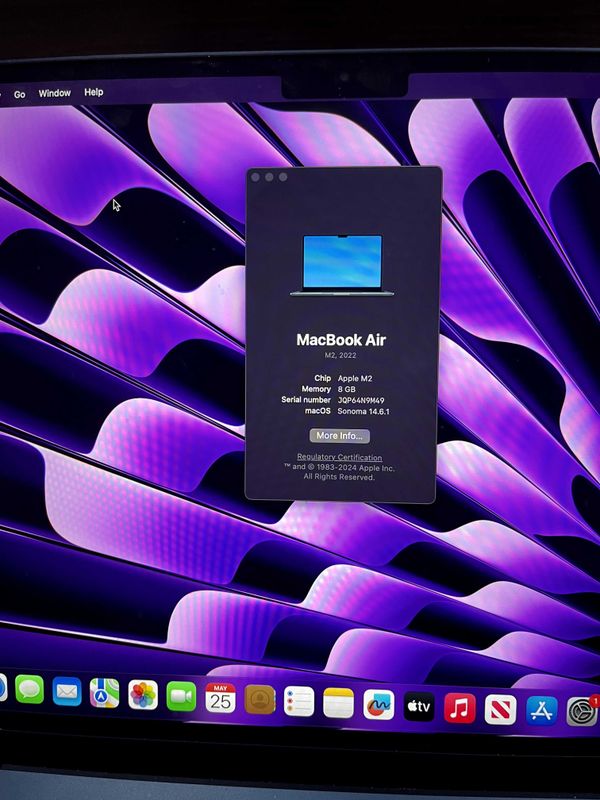The height and width of the screenshot is (800, 600).
Task: Click the 8 GB memory value
Action: 346,389
